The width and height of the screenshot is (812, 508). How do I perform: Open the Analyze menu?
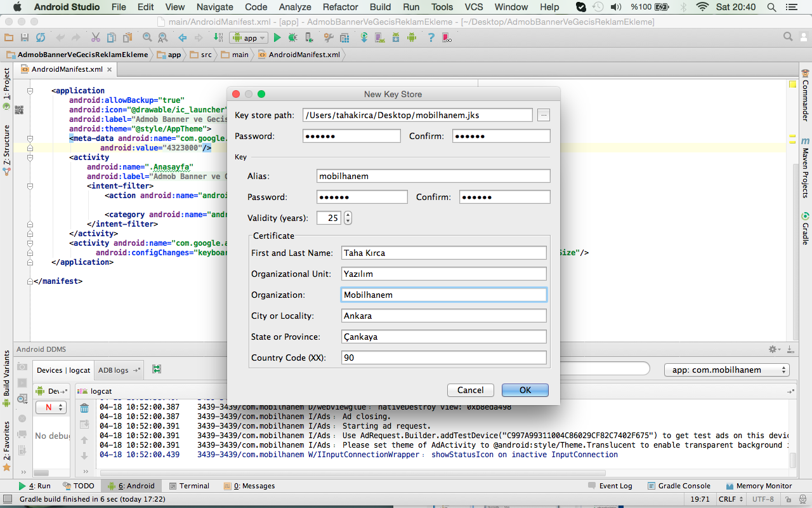(295, 7)
